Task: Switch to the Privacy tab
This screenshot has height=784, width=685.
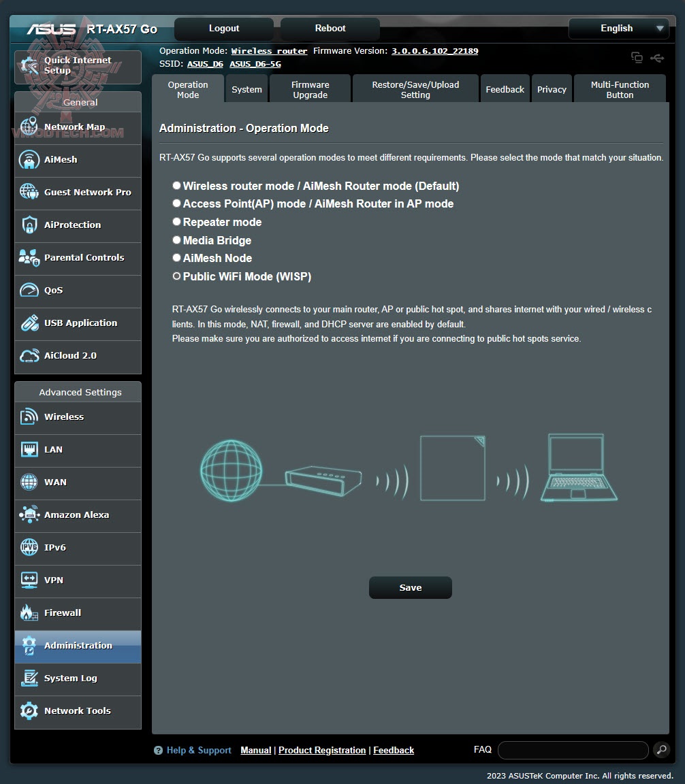Action: click(x=552, y=90)
